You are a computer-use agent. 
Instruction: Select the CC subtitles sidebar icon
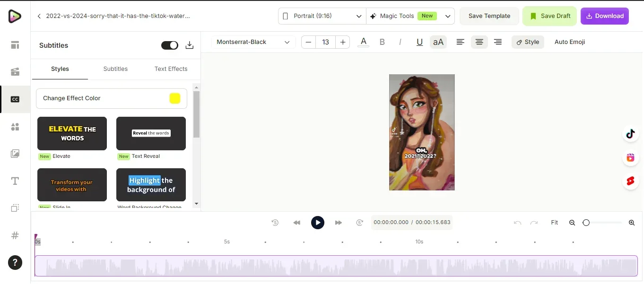[15, 99]
